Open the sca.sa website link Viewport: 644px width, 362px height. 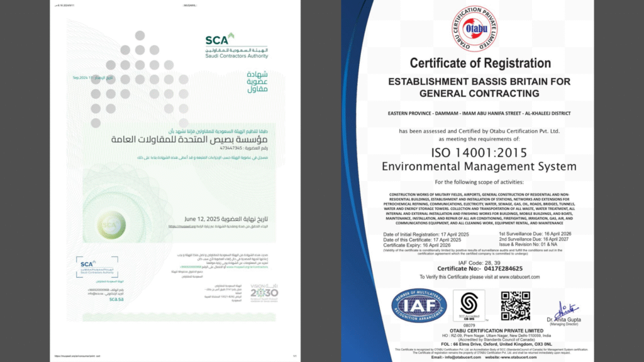[x=117, y=299]
